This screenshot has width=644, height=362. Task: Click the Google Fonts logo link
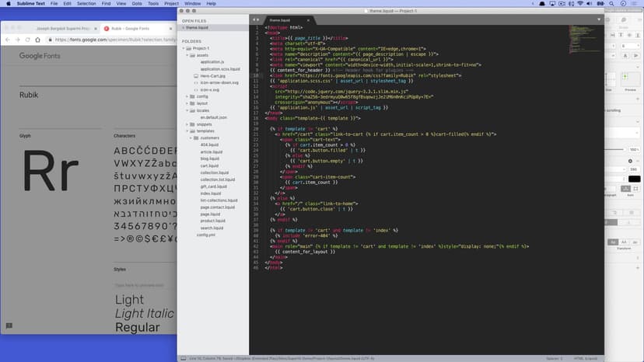tap(41, 56)
